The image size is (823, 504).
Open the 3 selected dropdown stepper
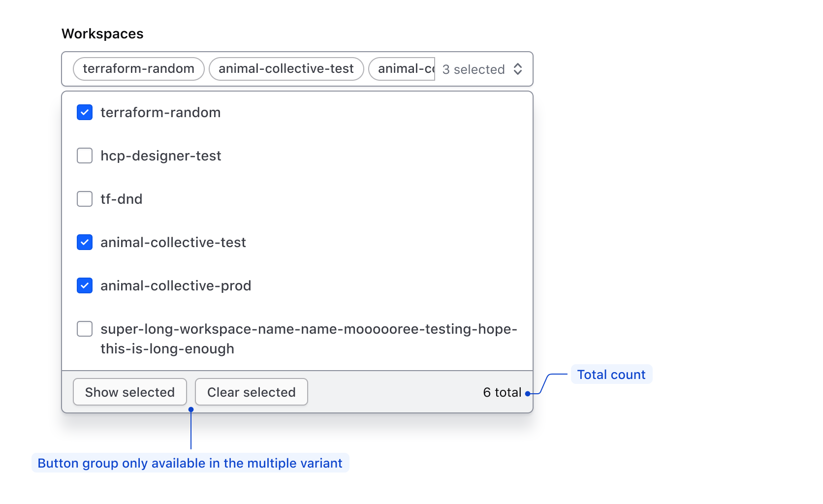tap(474, 69)
